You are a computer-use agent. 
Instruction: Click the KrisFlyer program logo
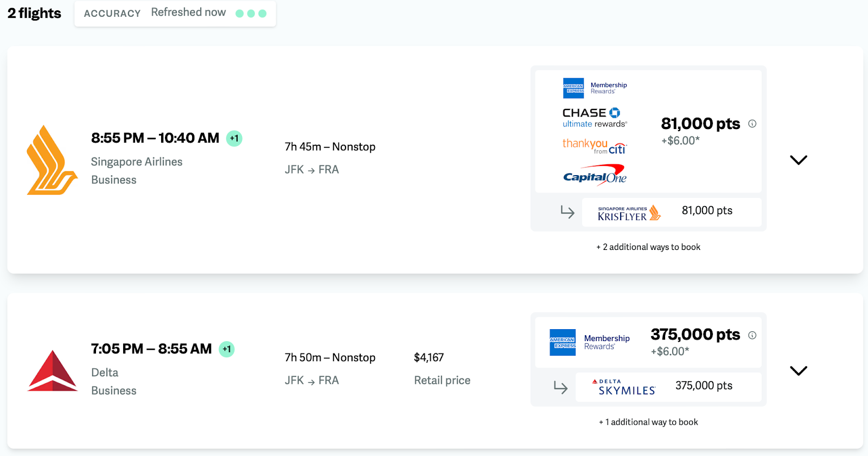(629, 213)
